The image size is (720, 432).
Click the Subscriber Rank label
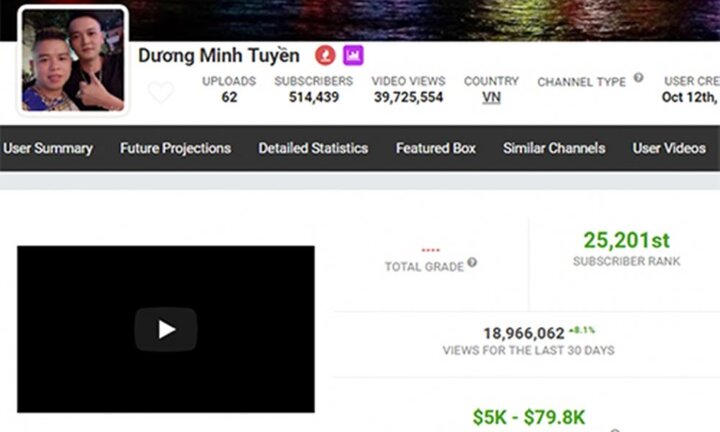(626, 261)
